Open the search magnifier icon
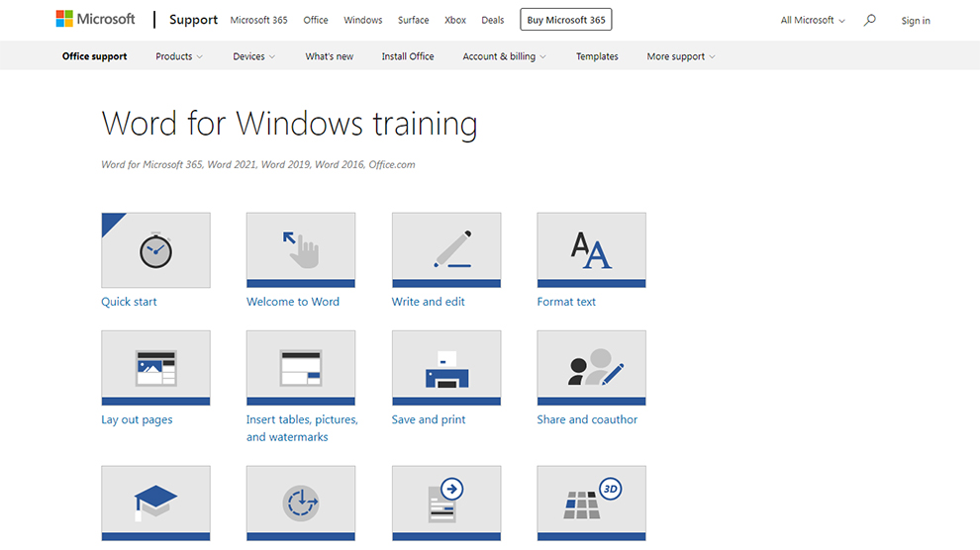Screen dimensions: 980x550 pyautogui.click(x=869, y=20)
